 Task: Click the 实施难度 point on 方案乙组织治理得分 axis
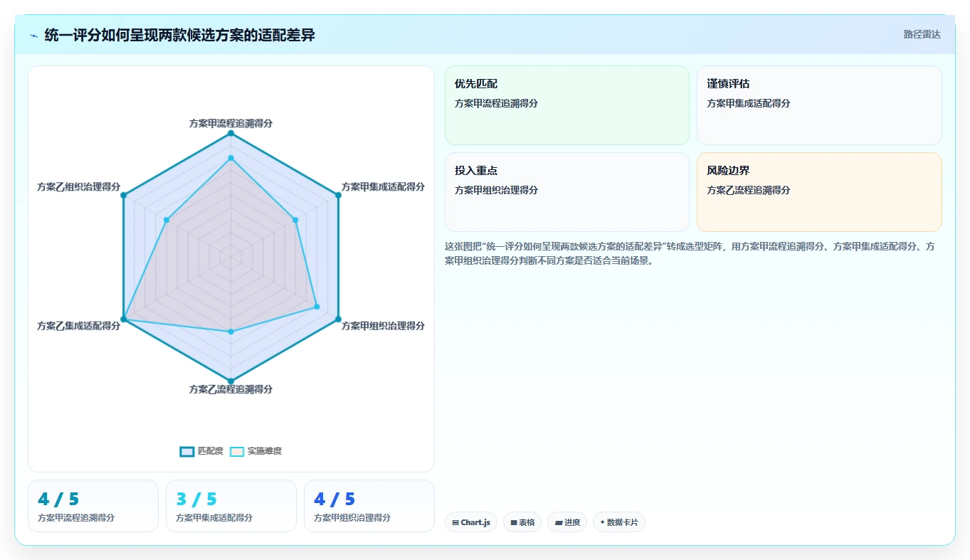click(x=166, y=220)
